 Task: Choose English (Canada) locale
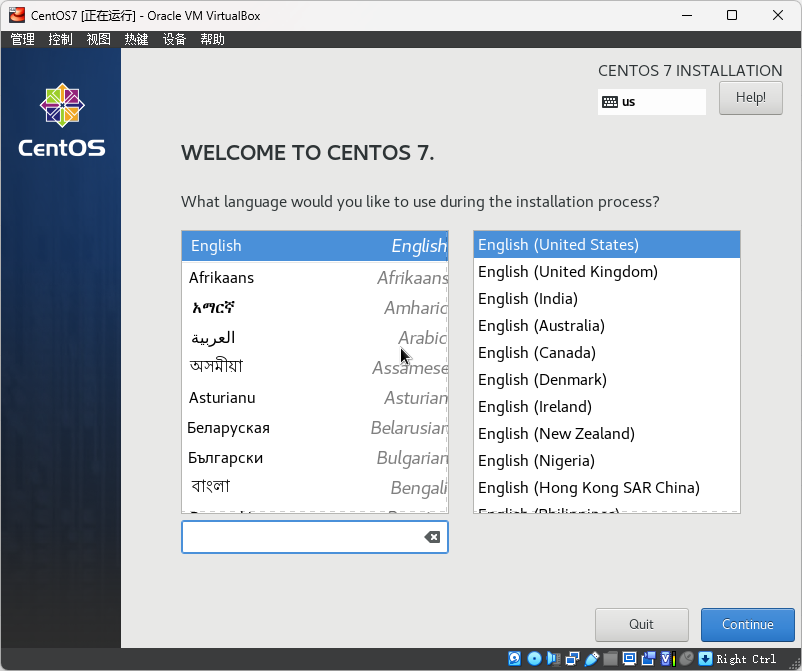pyautogui.click(x=607, y=353)
